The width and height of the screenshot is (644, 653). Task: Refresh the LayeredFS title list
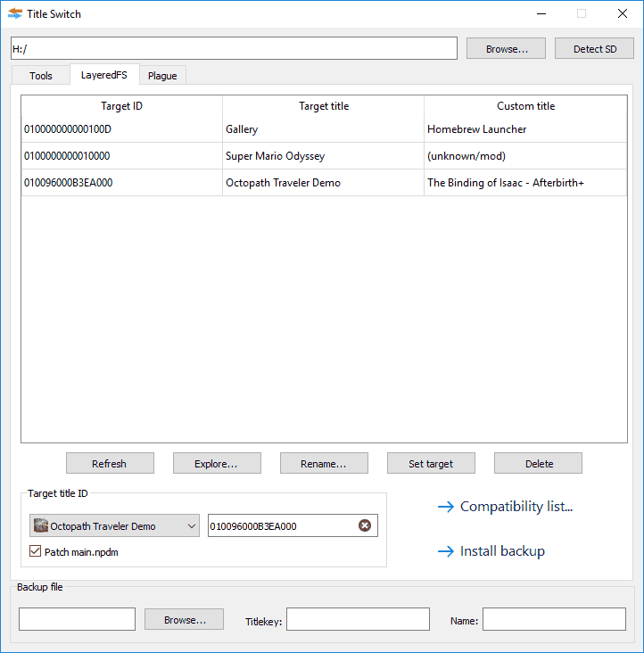click(x=110, y=464)
